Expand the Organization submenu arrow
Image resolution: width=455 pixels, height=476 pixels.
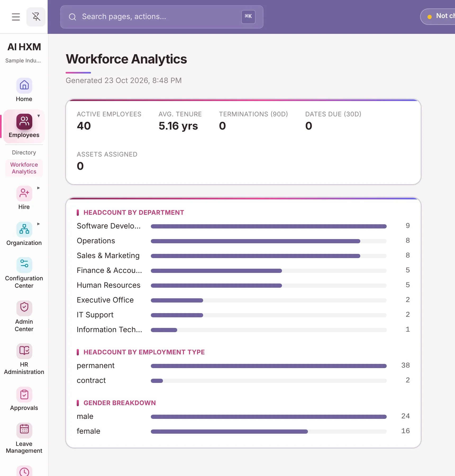(39, 224)
